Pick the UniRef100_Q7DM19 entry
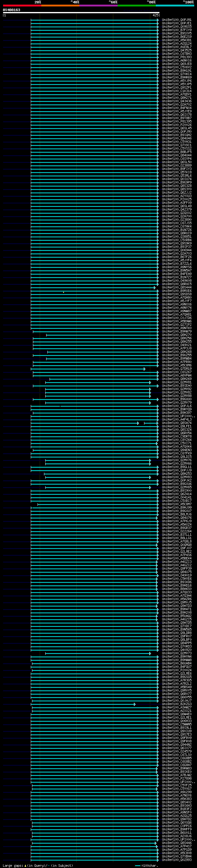The width and height of the screenshot is (197, 868). (177, 369)
